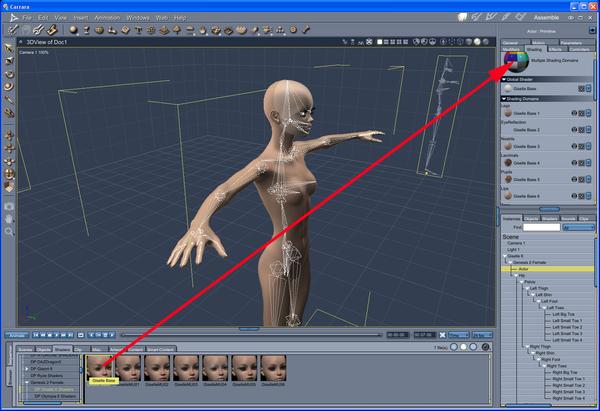Open dropdown for Giselle Base 6 shader
This screenshot has width=600, height=411.
(x=589, y=196)
